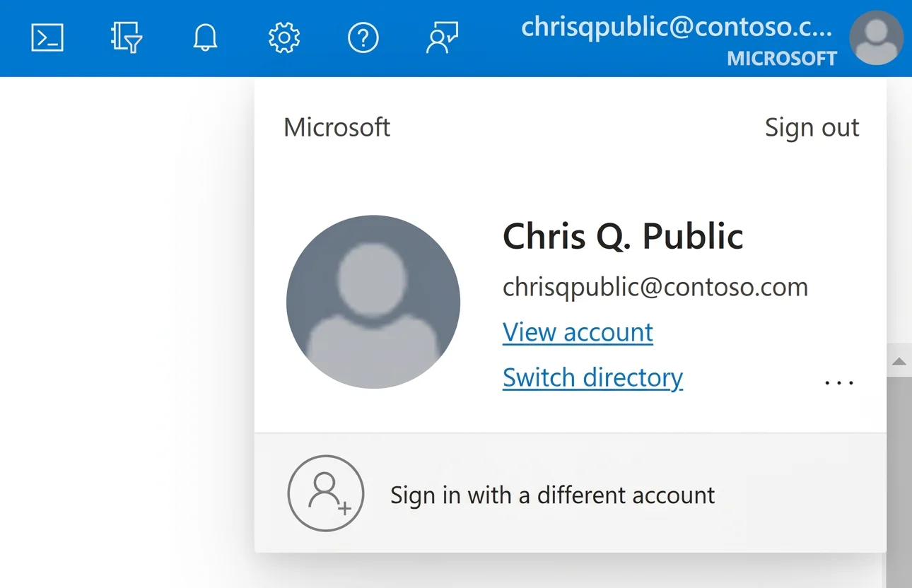Open the Cloud Shell terminal icon
This screenshot has height=588, width=912.
[47, 37]
